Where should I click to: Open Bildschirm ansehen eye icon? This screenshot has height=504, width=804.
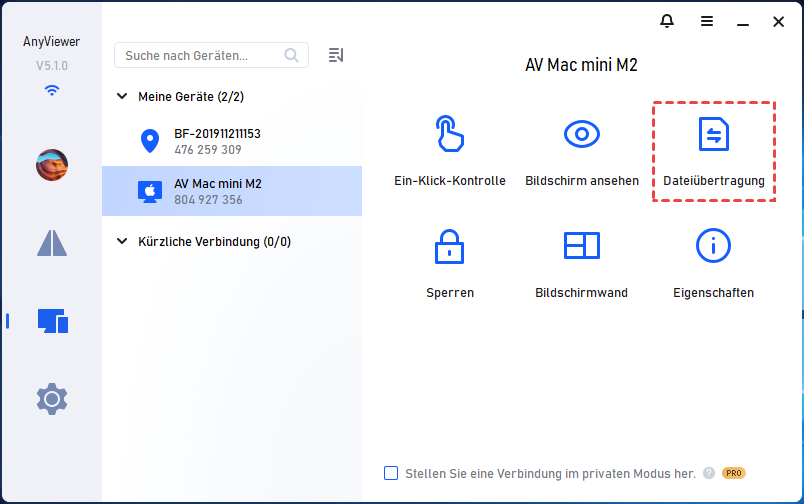(580, 135)
